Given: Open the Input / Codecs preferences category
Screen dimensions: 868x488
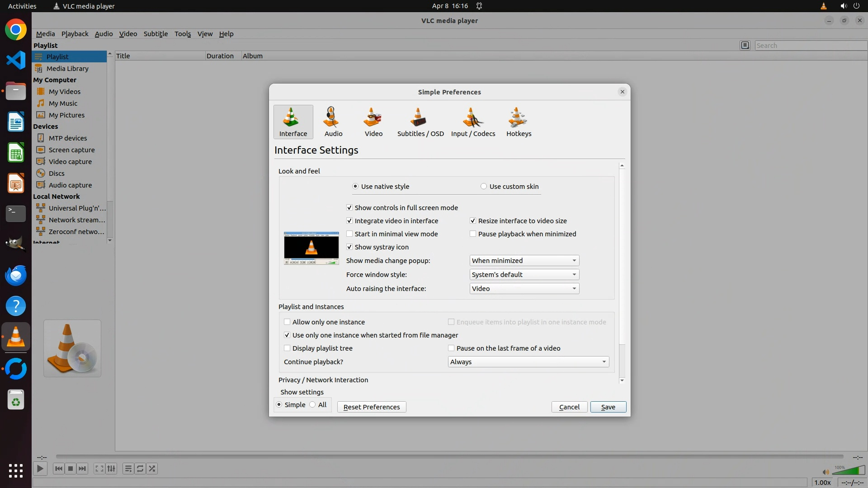Looking at the screenshot, I should coord(473,122).
